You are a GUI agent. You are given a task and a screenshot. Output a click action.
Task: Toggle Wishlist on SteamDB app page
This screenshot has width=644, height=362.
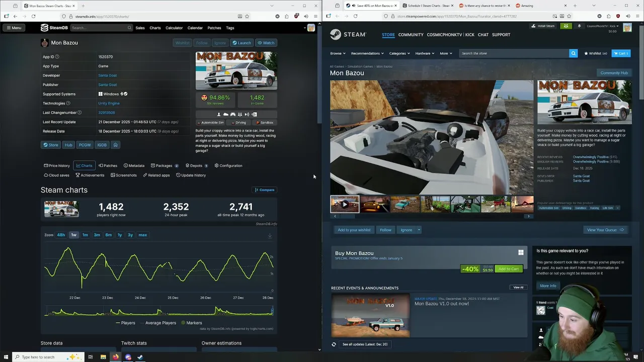(x=183, y=43)
